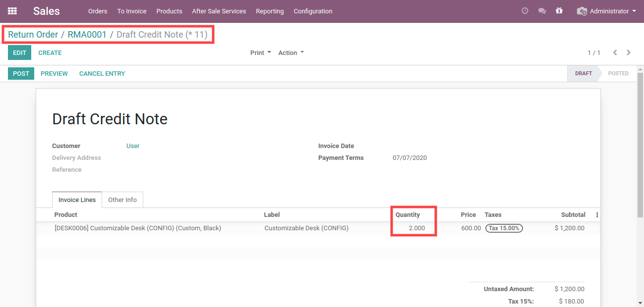
Task: Go back to Return Order breadcrumb
Action: [33, 35]
